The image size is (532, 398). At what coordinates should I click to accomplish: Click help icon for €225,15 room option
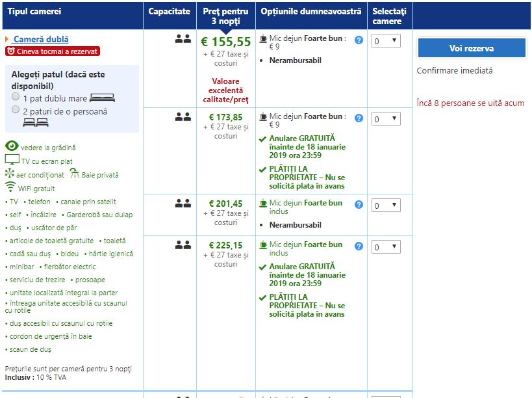pos(359,246)
